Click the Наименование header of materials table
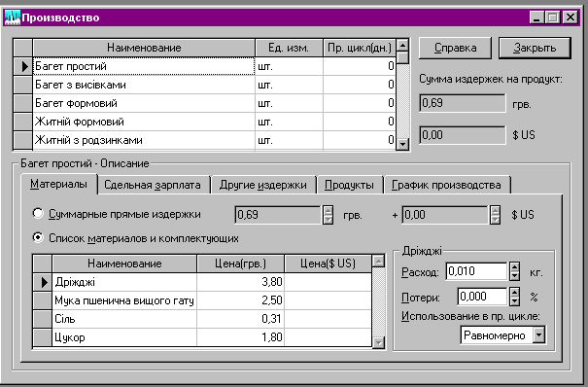The image size is (588, 387). coord(124,264)
